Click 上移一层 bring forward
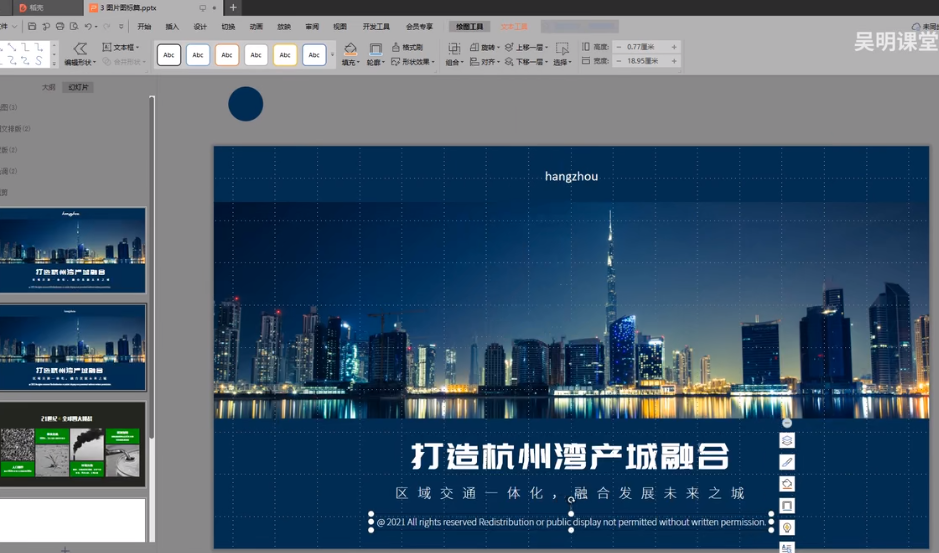This screenshot has height=553, width=939. [x=526, y=47]
